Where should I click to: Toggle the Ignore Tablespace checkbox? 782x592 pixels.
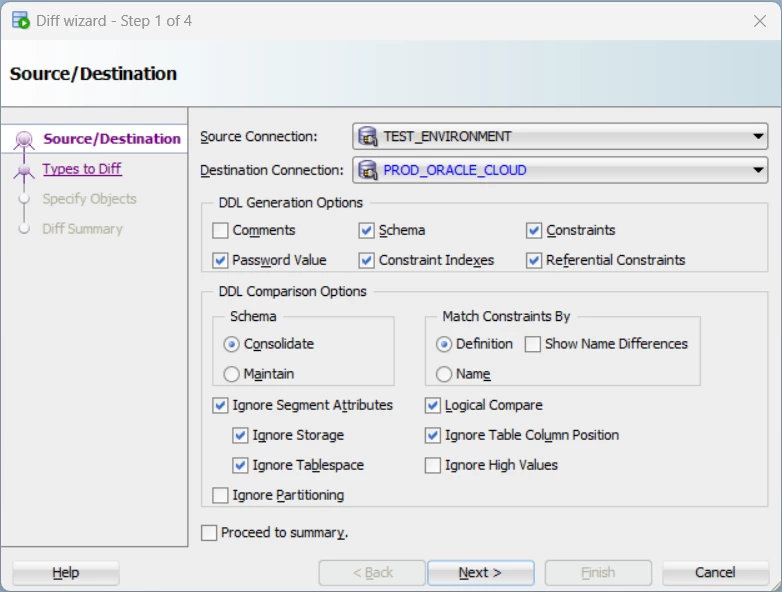pyautogui.click(x=240, y=465)
